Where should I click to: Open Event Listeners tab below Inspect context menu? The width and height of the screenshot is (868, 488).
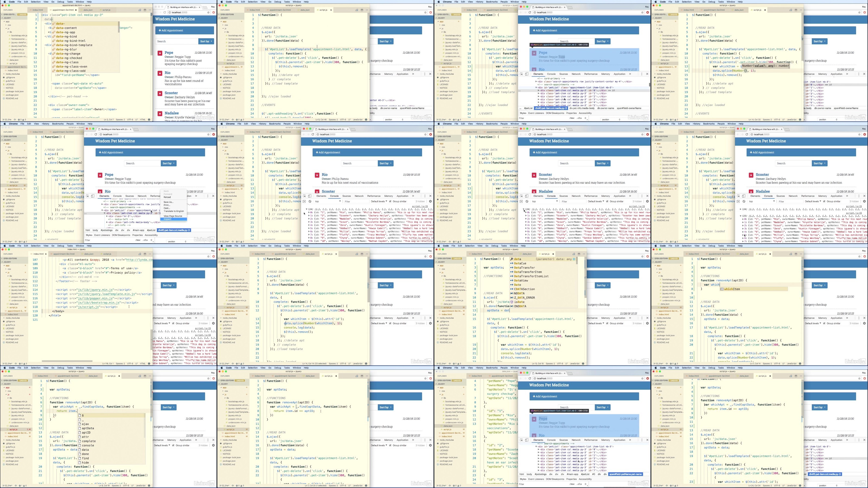point(102,235)
